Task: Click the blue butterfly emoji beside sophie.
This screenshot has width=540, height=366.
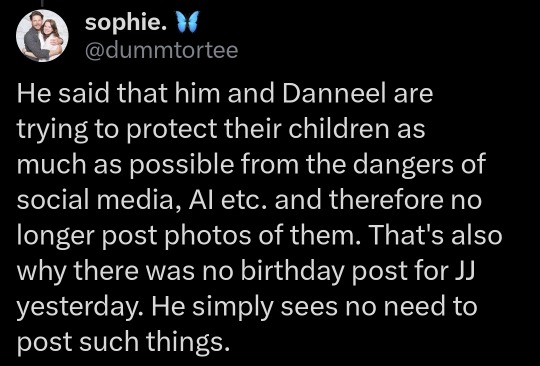Action: 188,22
